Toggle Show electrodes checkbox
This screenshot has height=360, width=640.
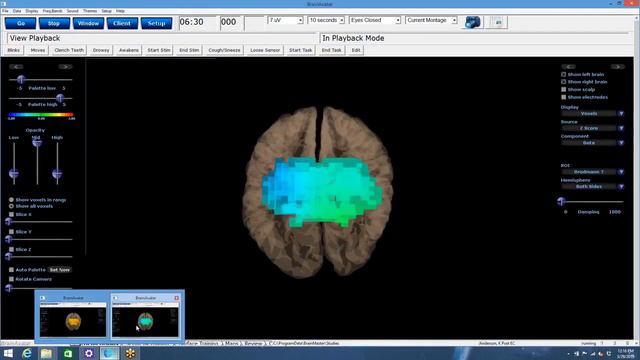click(564, 97)
